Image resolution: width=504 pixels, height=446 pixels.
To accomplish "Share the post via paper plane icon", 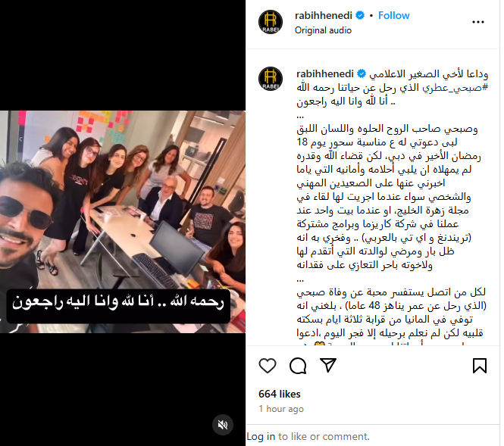I will pyautogui.click(x=328, y=365).
